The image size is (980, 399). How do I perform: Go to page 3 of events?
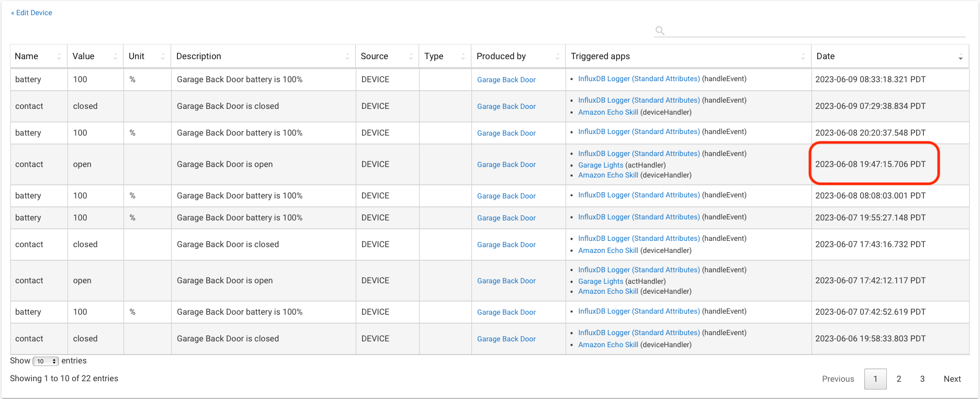coord(922,379)
